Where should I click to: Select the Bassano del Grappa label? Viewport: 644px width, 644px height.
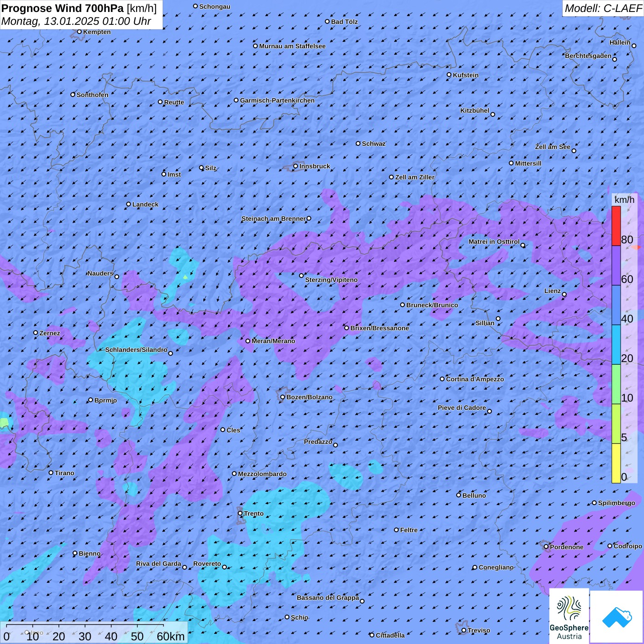328,598
